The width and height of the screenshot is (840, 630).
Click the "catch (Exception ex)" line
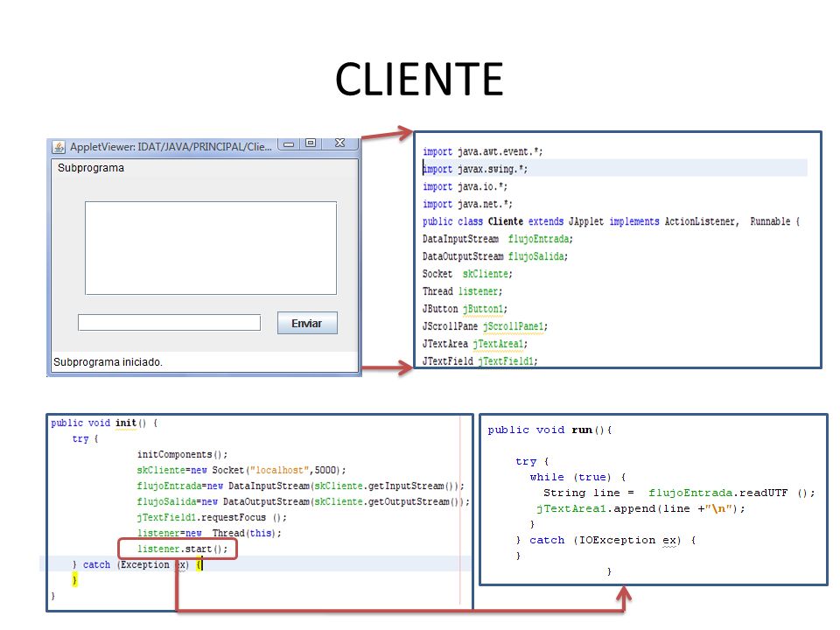point(137,564)
